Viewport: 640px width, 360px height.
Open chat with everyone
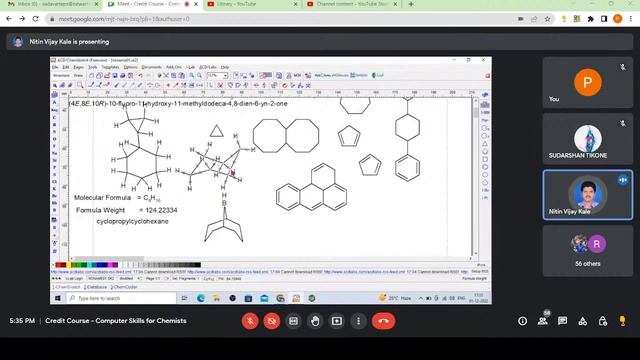coord(562,321)
